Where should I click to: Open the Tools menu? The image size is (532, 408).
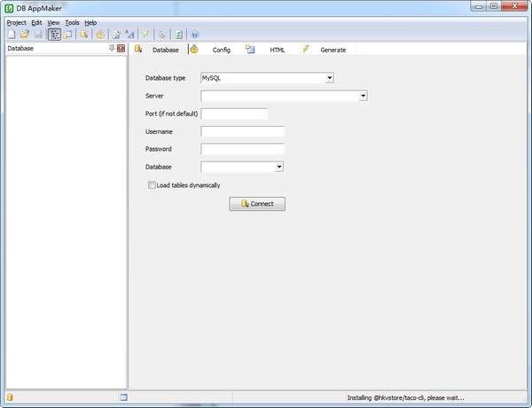tap(72, 22)
